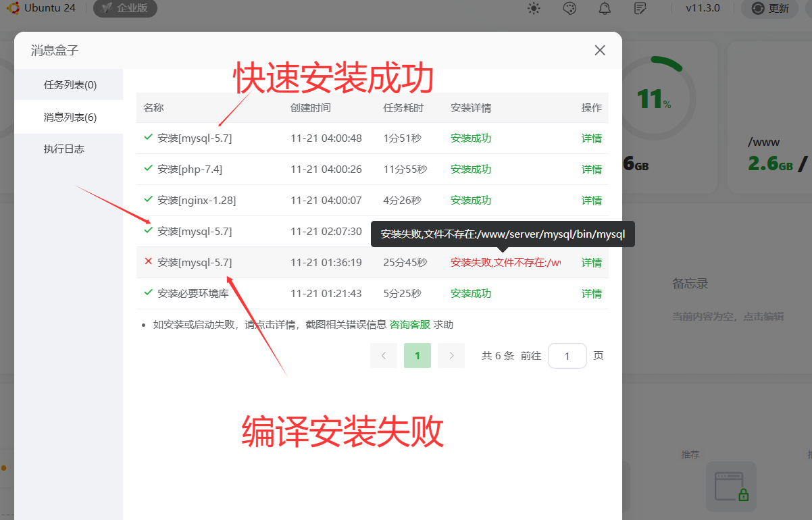Click the 企业版 badge at the top
This screenshot has height=520, width=812.
[124, 9]
